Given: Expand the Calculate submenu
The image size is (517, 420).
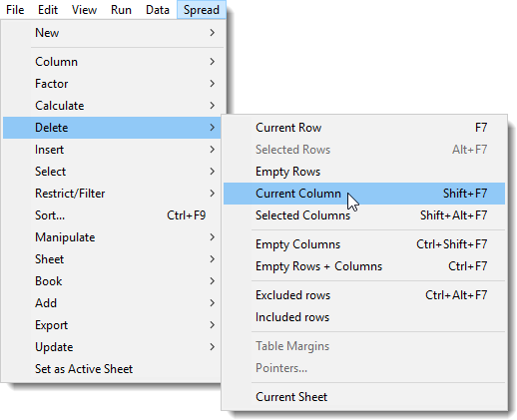Looking at the screenshot, I should click(113, 106).
